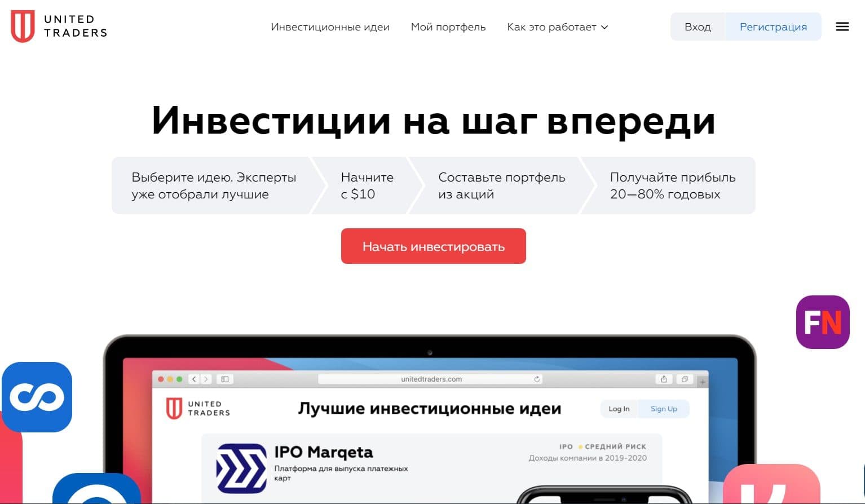Click the United Traders logo in header
The width and height of the screenshot is (865, 504).
pyautogui.click(x=59, y=26)
